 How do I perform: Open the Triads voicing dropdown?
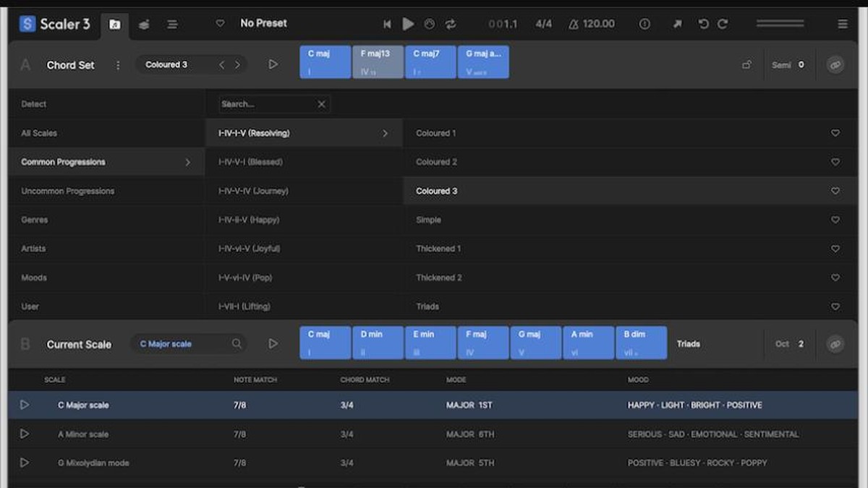[689, 344]
